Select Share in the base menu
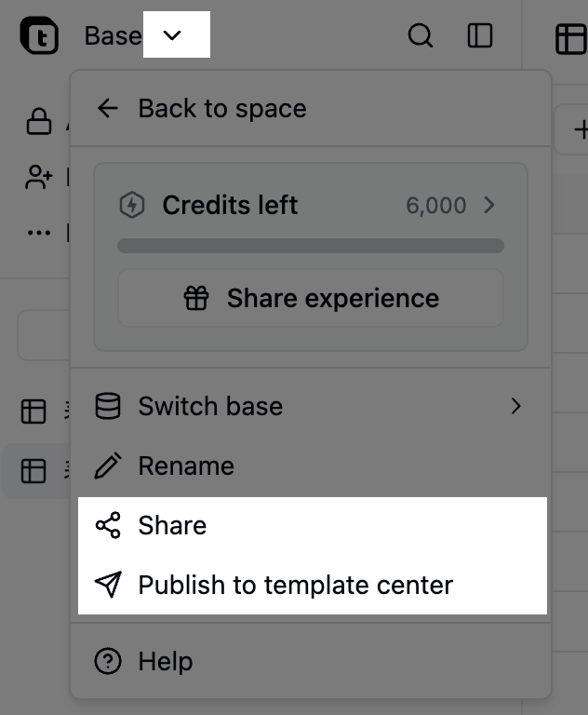The width and height of the screenshot is (588, 715). point(173,525)
